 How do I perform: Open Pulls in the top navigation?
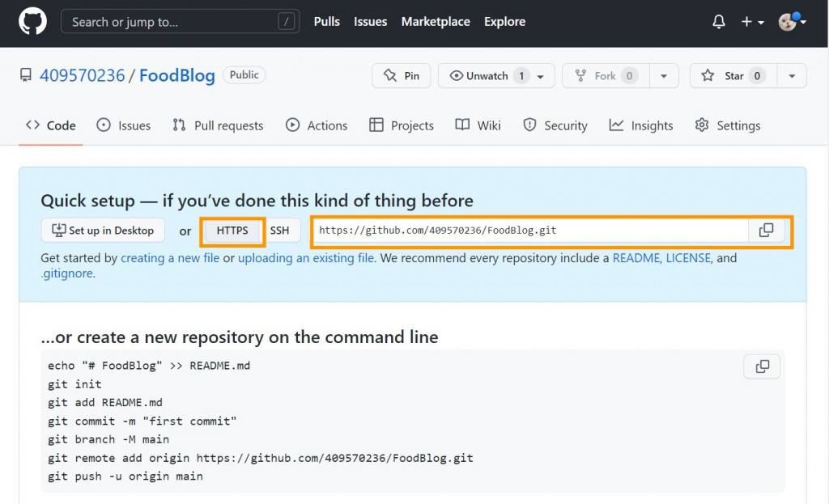(x=327, y=22)
